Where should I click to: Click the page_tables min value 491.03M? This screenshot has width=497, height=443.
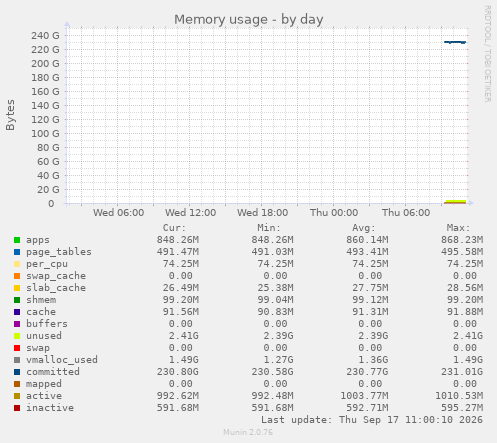point(272,252)
